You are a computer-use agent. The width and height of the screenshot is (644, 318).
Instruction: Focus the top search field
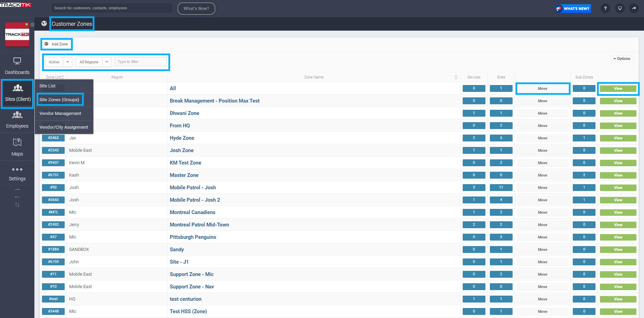click(x=112, y=8)
